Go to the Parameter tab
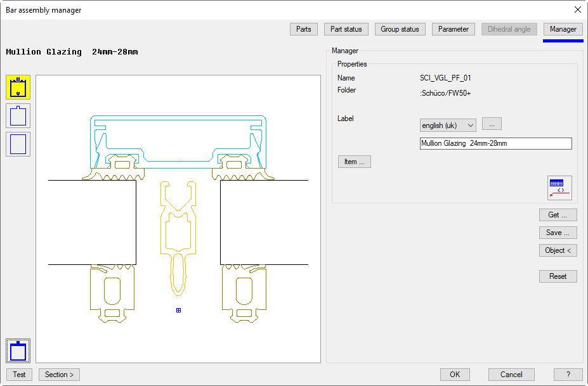This screenshot has height=386, width=588. [x=453, y=29]
